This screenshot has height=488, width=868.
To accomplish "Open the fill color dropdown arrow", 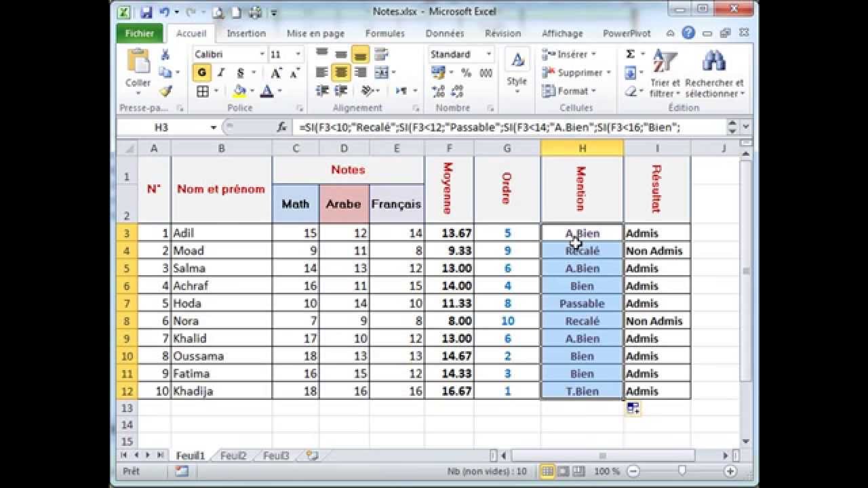I will pyautogui.click(x=252, y=91).
